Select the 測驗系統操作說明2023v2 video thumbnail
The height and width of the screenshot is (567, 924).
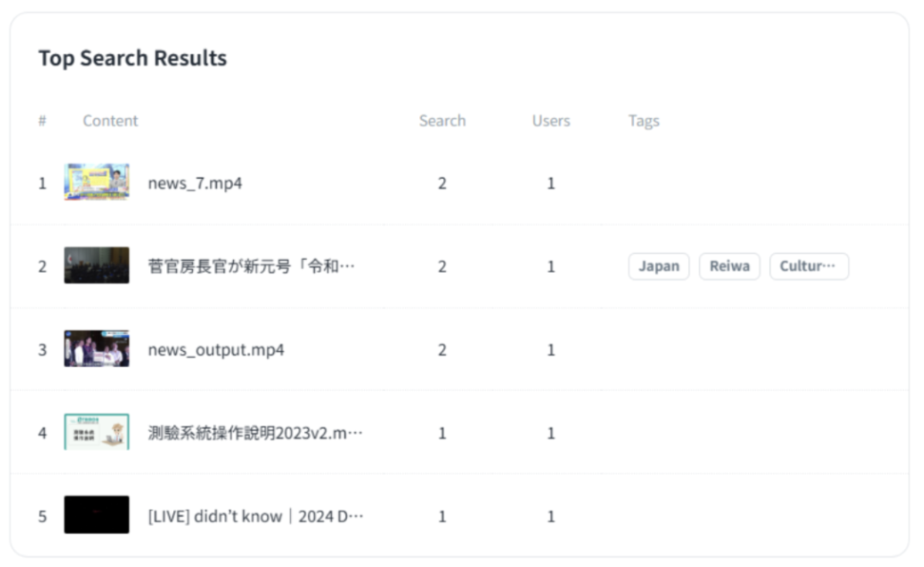(96, 433)
